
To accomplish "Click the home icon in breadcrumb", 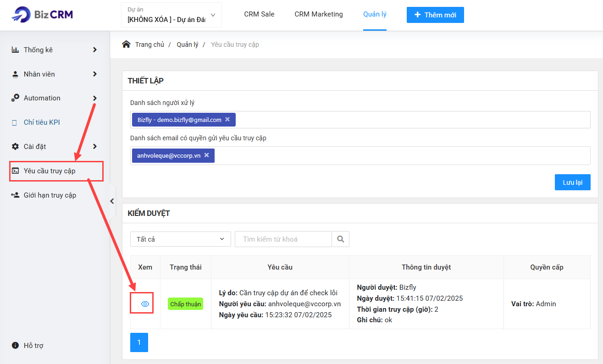I will [126, 44].
